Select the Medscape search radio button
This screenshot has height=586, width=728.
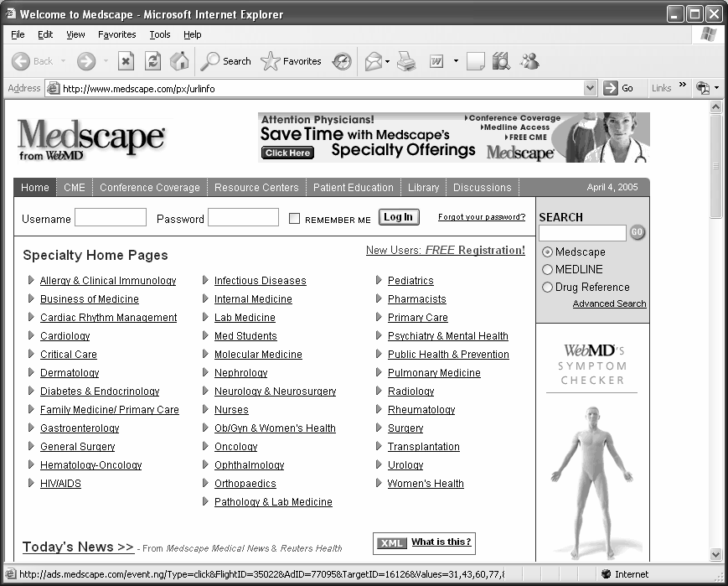pyautogui.click(x=547, y=252)
